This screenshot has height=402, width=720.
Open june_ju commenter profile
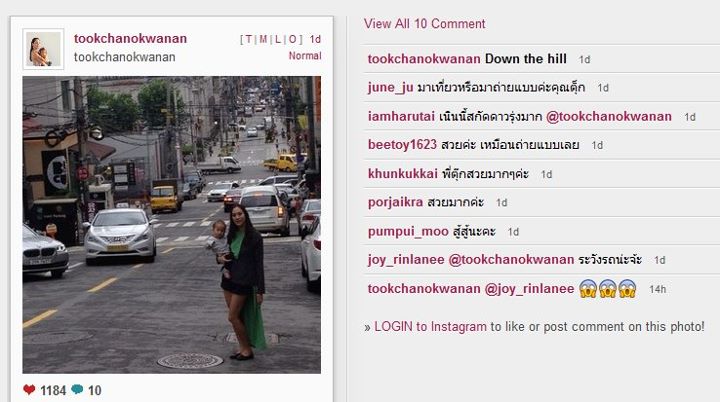click(390, 87)
